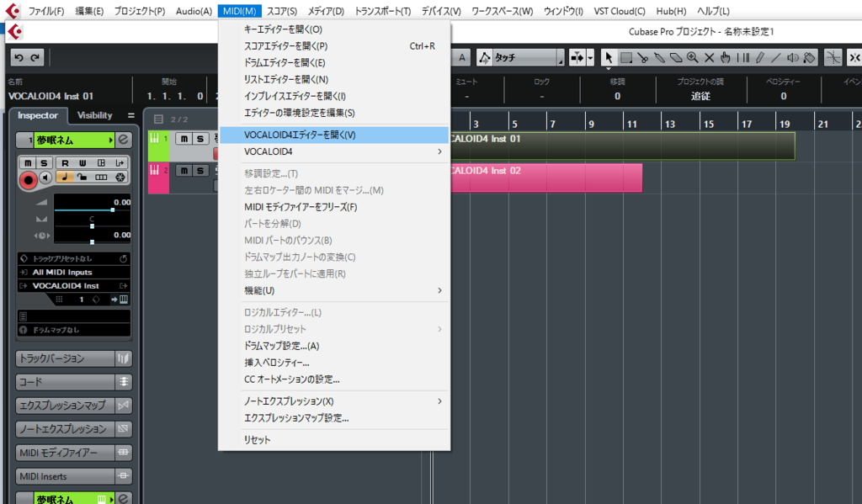Viewport: 862px width, 504px height.
Task: Choose キーエディターを開く(O)
Action: [x=334, y=29]
